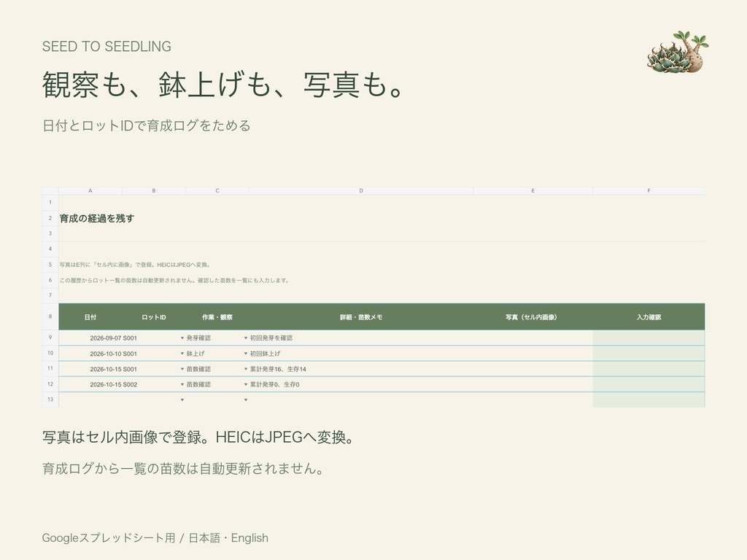Open dropdown arrow beside 苗数確認 in row 11
The width and height of the screenshot is (747, 560).
pos(182,369)
